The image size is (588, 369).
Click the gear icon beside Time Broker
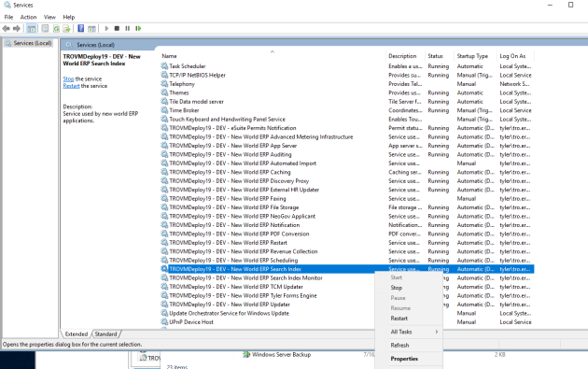[x=164, y=110]
